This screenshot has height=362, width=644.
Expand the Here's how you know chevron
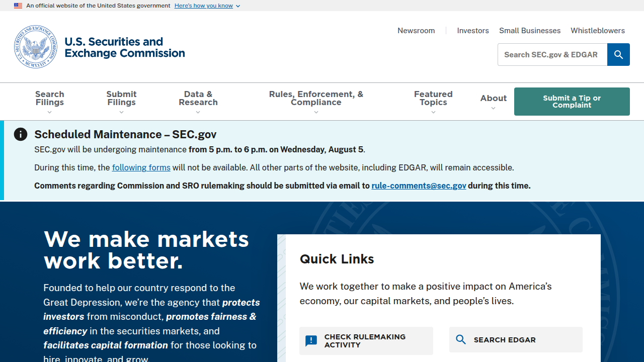point(238,6)
